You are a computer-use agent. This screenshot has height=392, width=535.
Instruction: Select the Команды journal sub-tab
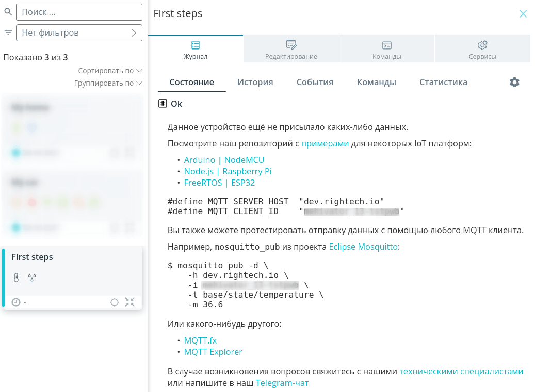coord(376,82)
